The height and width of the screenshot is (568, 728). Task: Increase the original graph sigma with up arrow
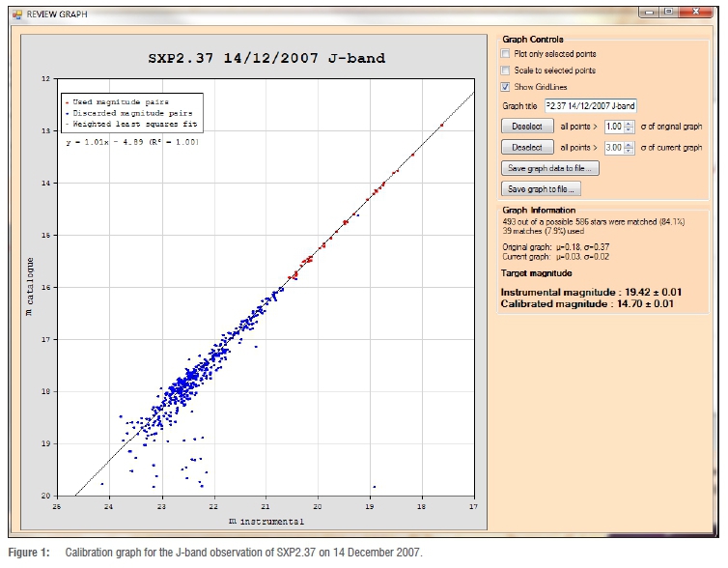(630, 123)
